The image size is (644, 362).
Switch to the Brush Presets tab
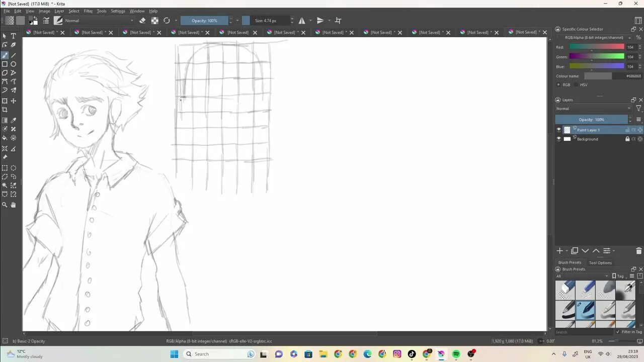[570, 262]
